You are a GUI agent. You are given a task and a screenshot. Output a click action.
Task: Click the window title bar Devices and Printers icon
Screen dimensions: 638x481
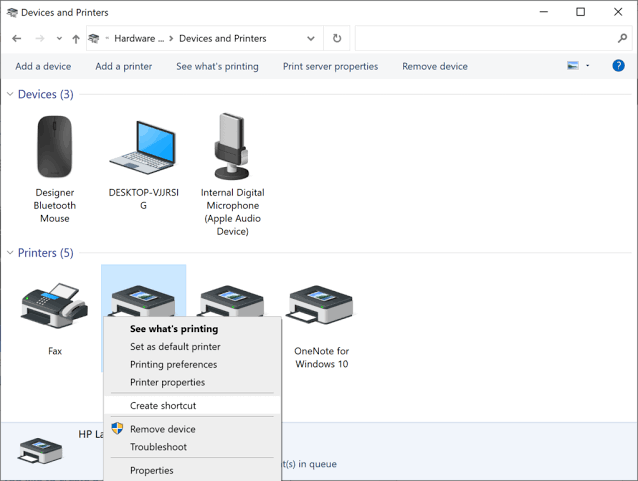12,13
